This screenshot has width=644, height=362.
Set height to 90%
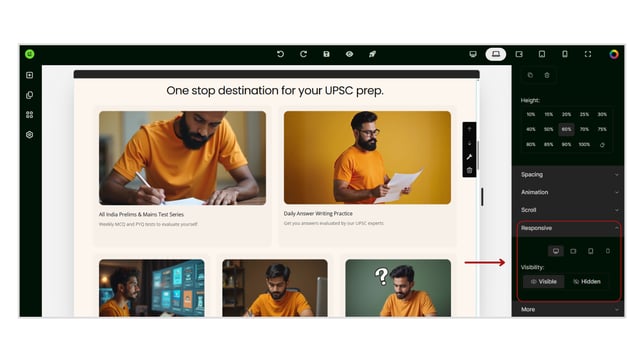(x=566, y=144)
